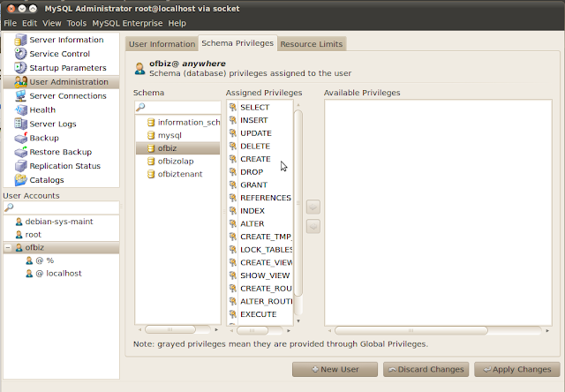
Task: Open the Catalogs folder icon
Action: pyautogui.click(x=20, y=180)
